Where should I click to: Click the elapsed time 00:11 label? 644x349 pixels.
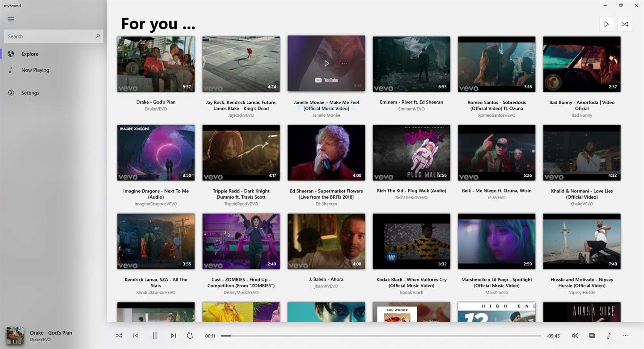[210, 336]
